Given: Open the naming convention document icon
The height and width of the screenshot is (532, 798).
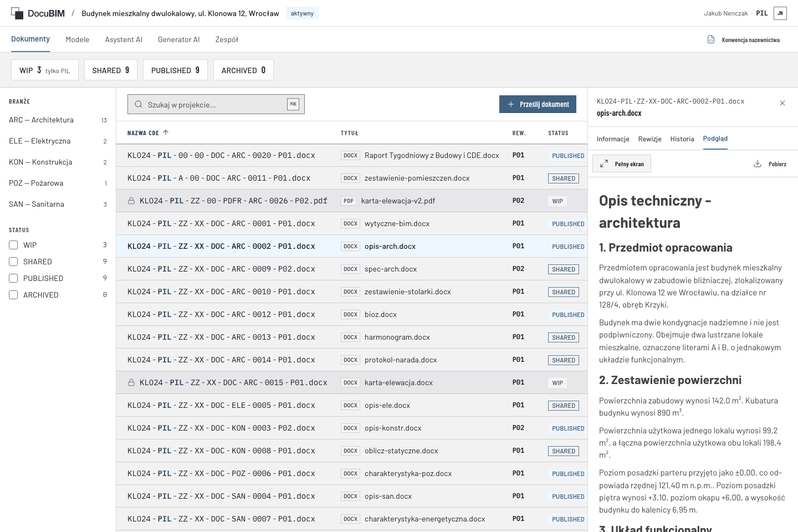Looking at the screenshot, I should [711, 39].
